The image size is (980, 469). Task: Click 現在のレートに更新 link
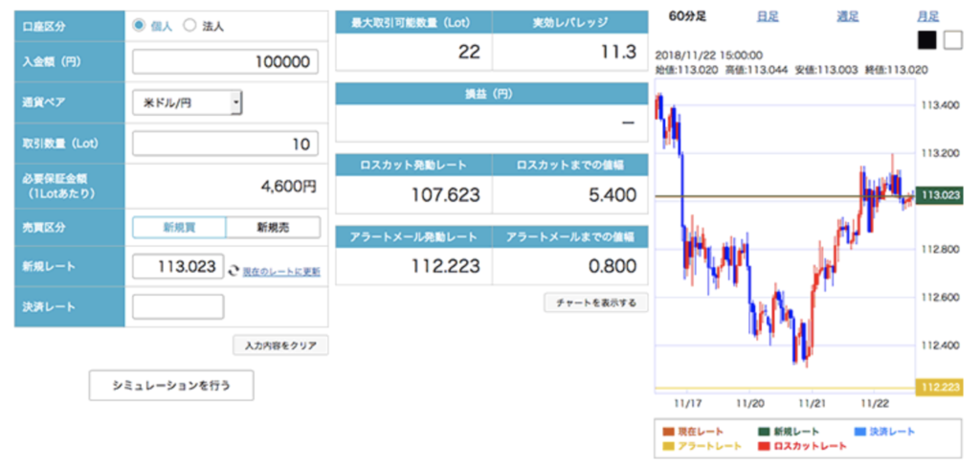281,272
